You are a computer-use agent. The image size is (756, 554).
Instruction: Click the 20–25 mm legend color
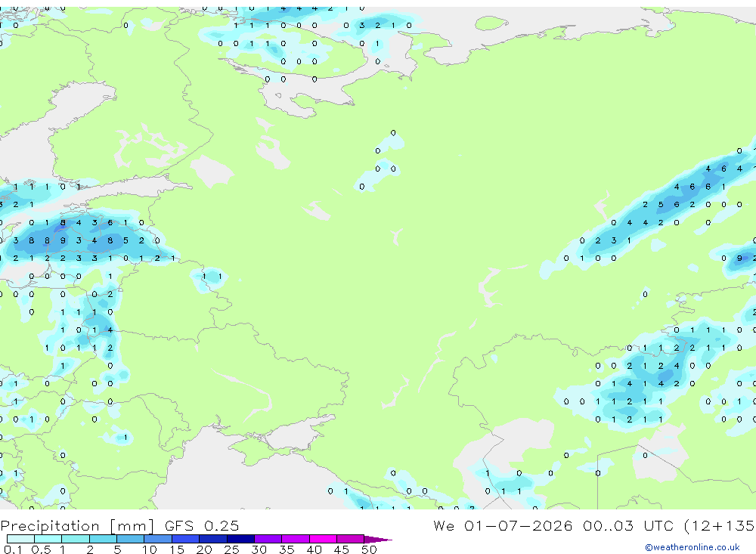coord(212,539)
